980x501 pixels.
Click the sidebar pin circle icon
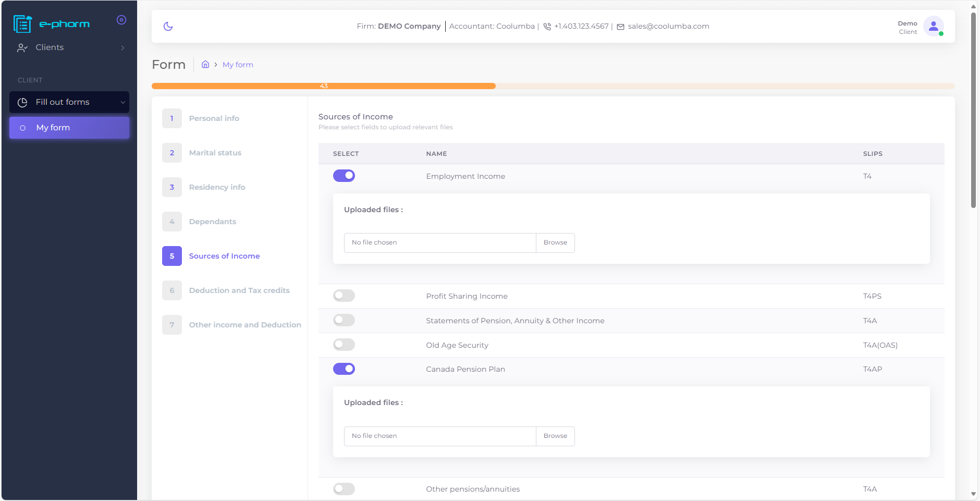pyautogui.click(x=121, y=20)
